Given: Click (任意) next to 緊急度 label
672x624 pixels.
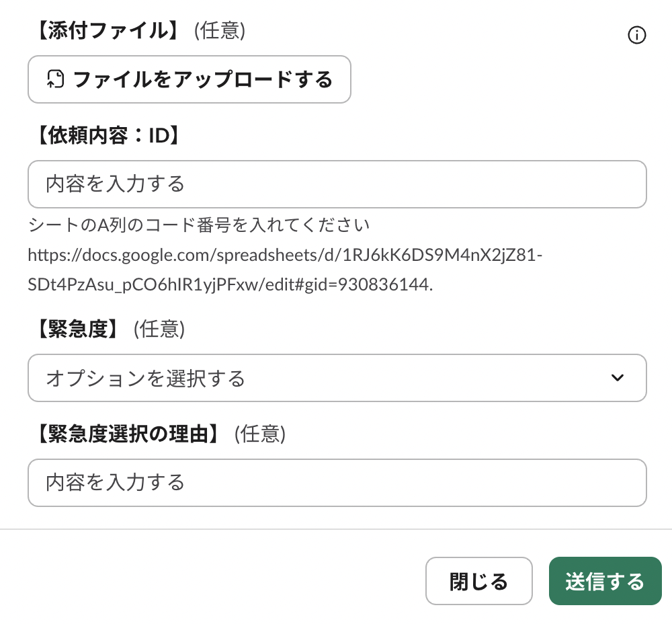Looking at the screenshot, I should pos(159,329).
